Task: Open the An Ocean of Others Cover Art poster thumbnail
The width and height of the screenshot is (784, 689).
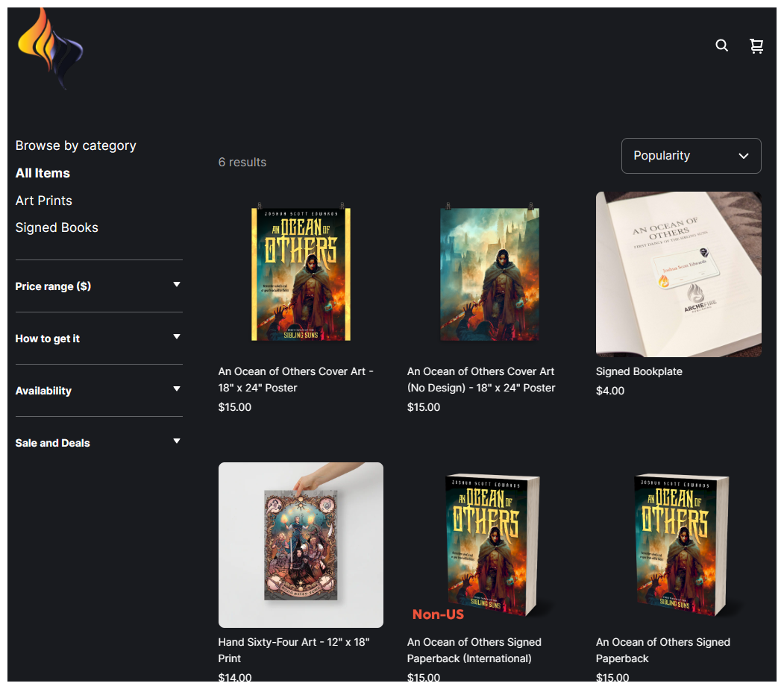Action: tap(301, 274)
